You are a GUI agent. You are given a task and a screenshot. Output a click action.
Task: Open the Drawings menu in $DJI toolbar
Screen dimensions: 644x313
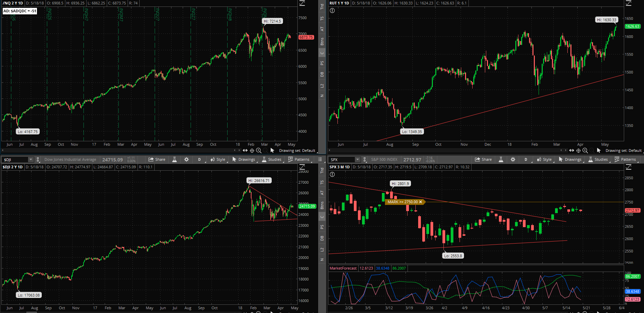point(244,159)
